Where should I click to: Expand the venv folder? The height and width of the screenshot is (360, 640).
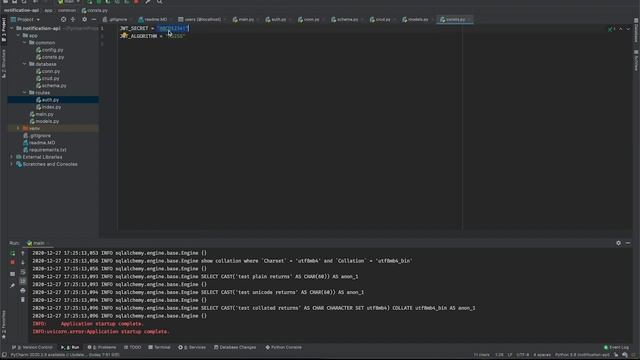pyautogui.click(x=18, y=128)
